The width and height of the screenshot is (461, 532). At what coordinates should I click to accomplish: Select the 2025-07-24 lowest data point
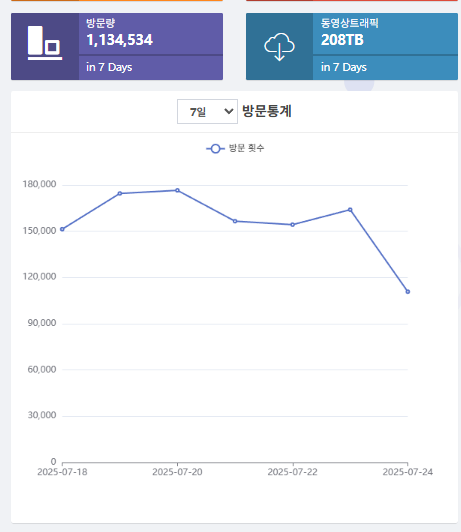point(408,292)
